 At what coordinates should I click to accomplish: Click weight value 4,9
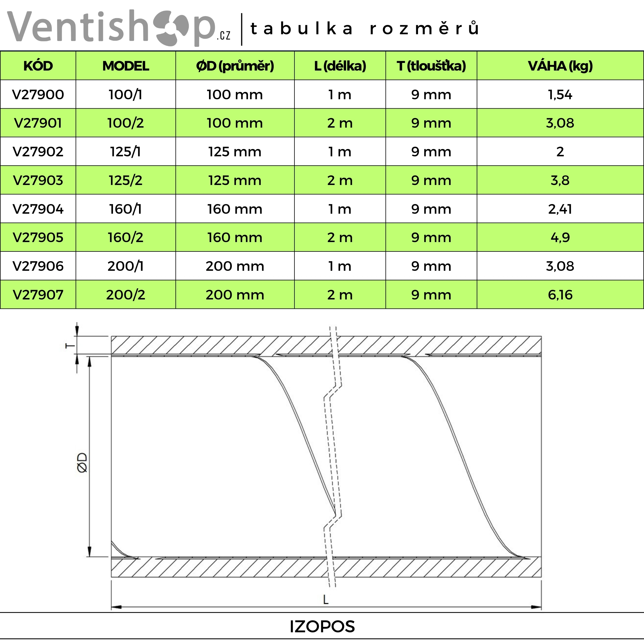point(560,237)
